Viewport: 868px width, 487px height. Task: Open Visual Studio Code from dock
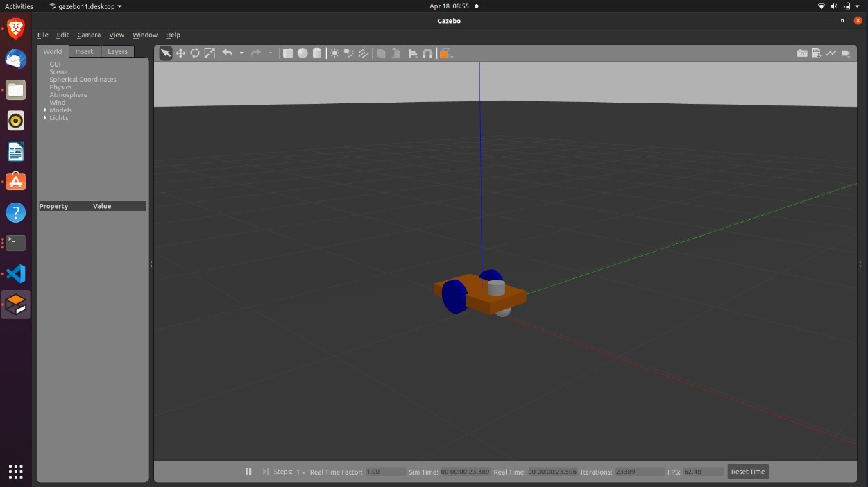click(x=16, y=273)
